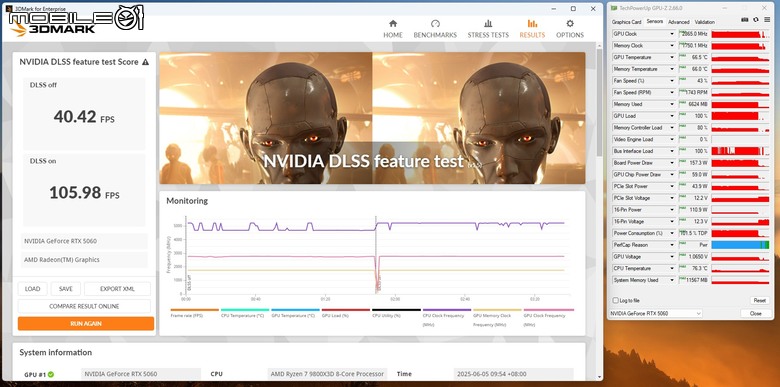Open the Advanced tab in GPU-Z

point(679,22)
